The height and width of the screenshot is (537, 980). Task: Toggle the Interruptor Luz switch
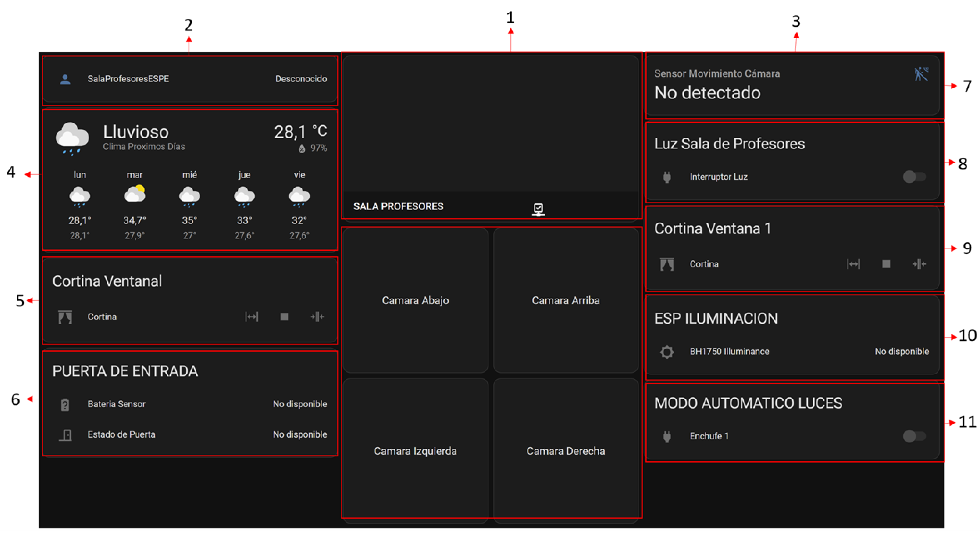pyautogui.click(x=914, y=177)
